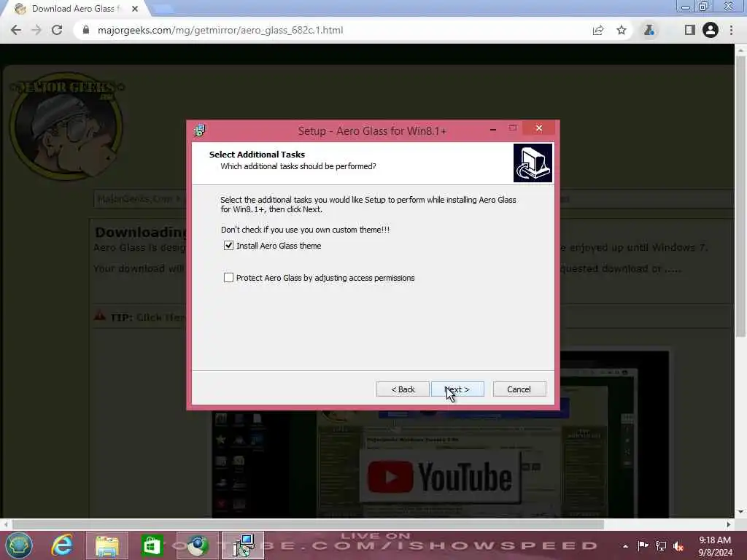Click the setup installer icon in title bar

pyautogui.click(x=200, y=131)
